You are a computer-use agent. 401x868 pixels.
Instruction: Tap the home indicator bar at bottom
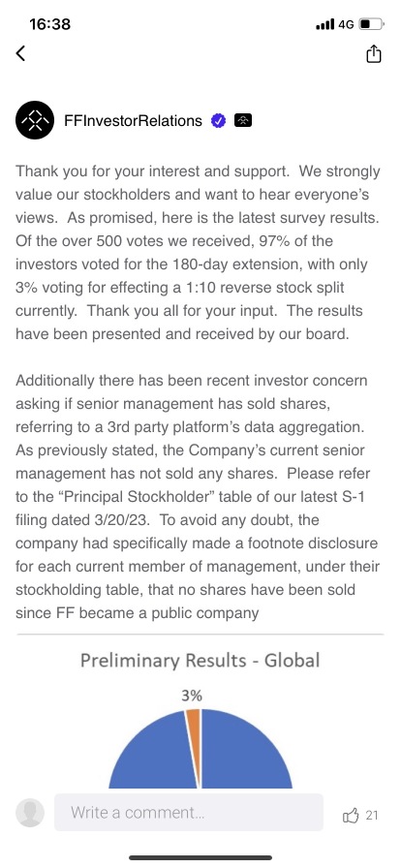click(200, 858)
